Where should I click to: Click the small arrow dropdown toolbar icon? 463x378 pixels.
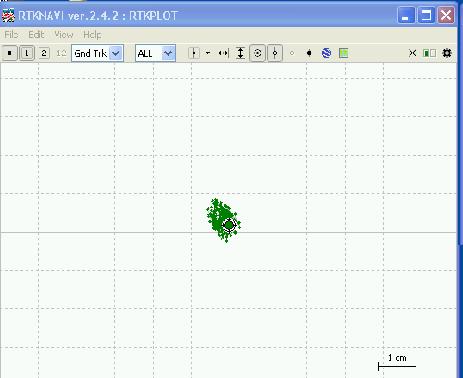tap(208, 53)
